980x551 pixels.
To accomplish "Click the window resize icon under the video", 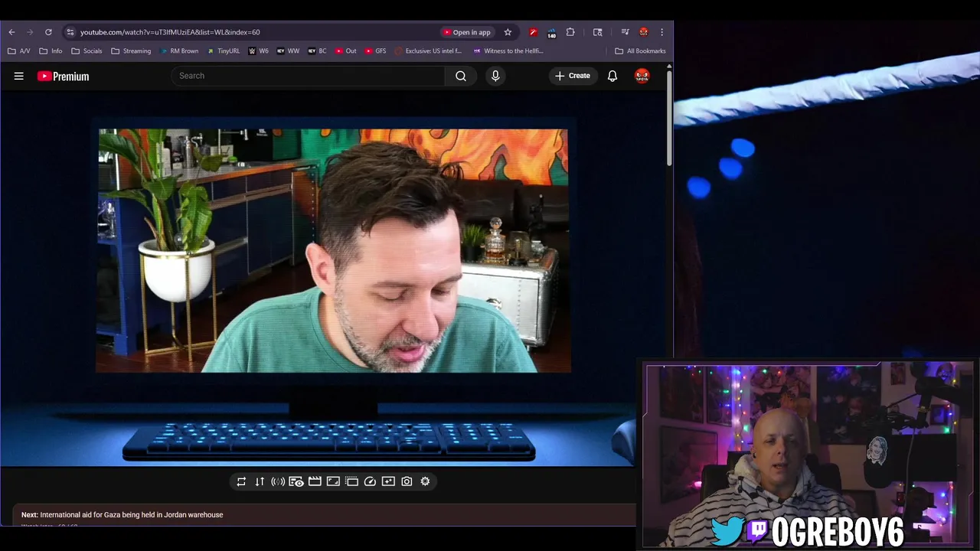I will (x=333, y=481).
